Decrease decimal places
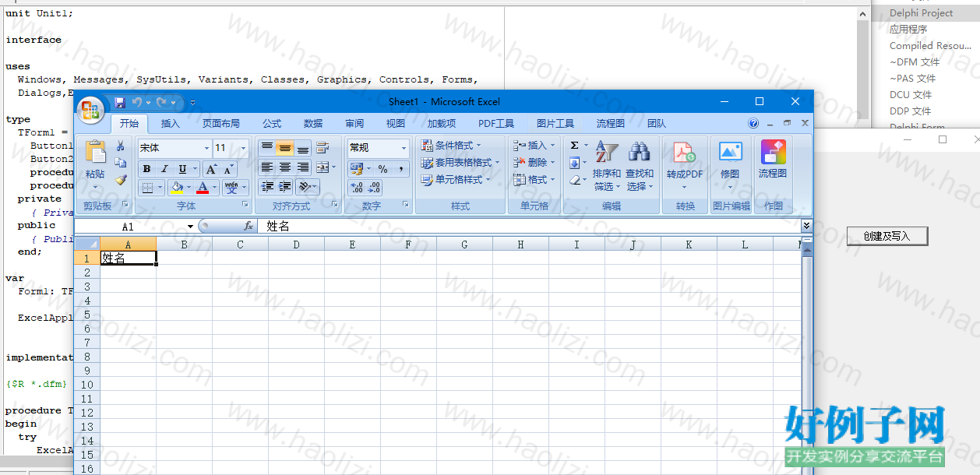Screen dimensions: 980x475 (375, 188)
